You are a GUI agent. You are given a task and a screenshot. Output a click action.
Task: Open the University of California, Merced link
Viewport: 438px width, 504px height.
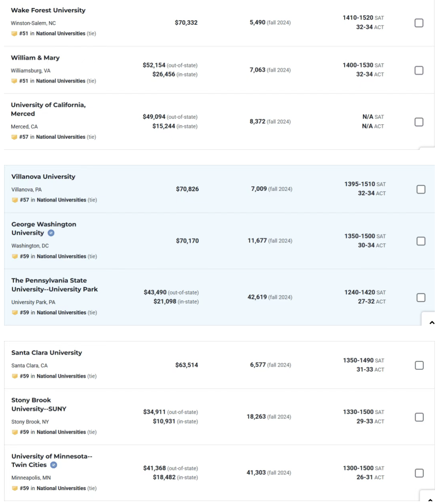[x=48, y=109]
